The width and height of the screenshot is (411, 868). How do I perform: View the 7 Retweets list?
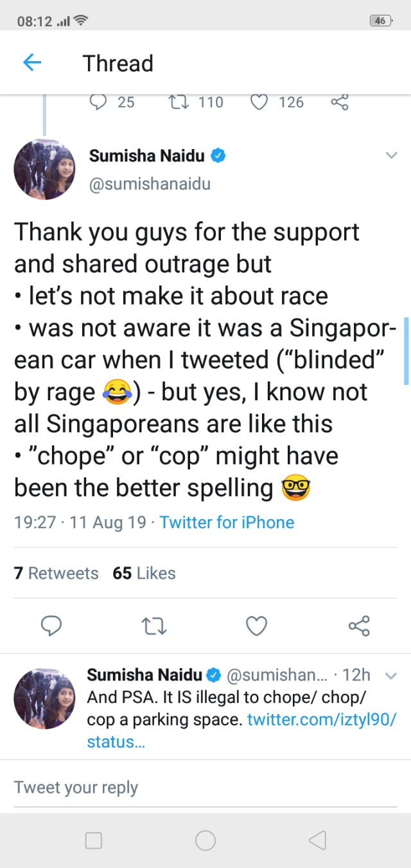pos(57,573)
